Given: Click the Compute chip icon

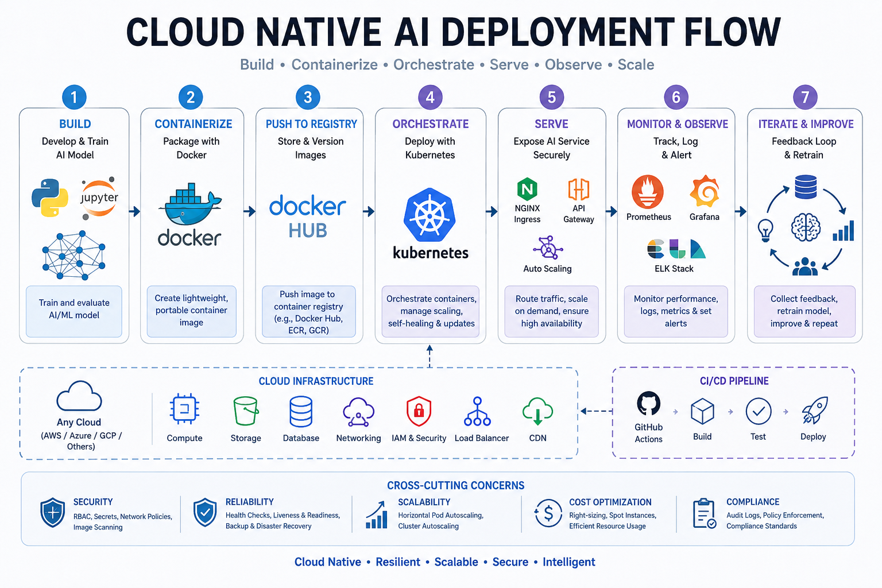Looking at the screenshot, I should point(185,409).
